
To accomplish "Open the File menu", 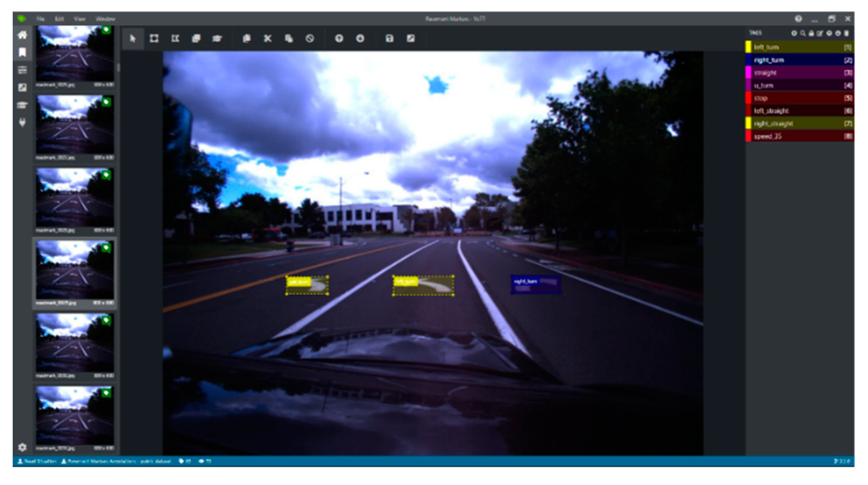I will 40,19.
